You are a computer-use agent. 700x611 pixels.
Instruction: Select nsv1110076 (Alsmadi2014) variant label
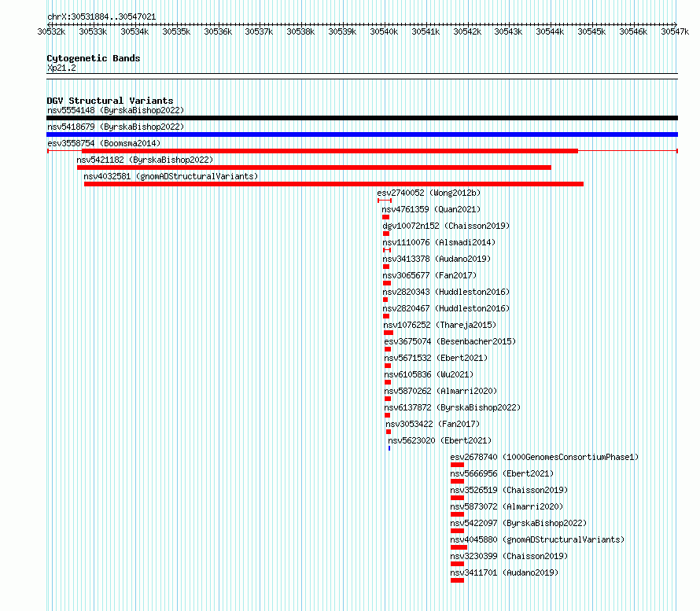[439, 242]
